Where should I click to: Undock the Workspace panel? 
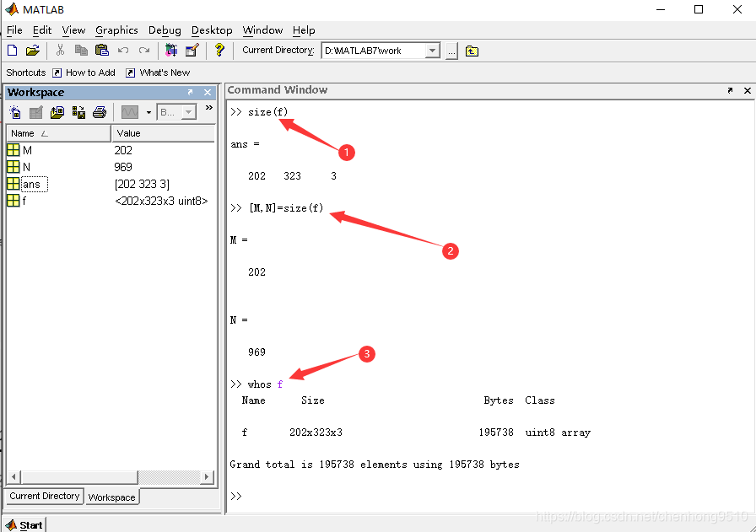(x=191, y=92)
